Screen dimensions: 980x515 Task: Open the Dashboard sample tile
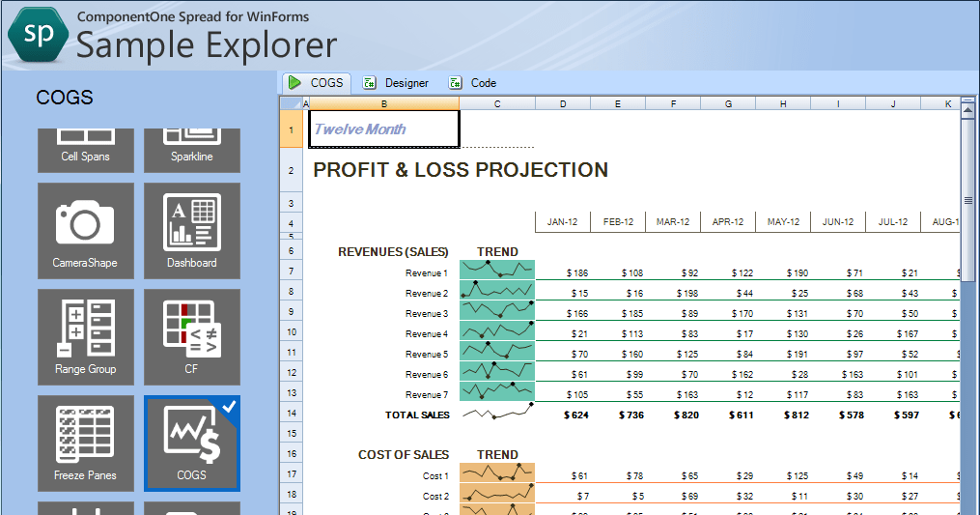pyautogui.click(x=192, y=231)
